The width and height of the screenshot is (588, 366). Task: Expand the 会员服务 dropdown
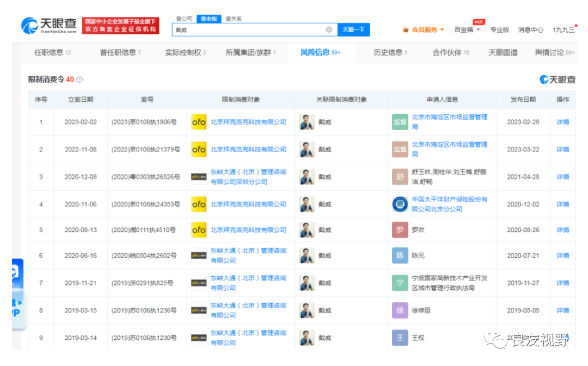coord(443,29)
